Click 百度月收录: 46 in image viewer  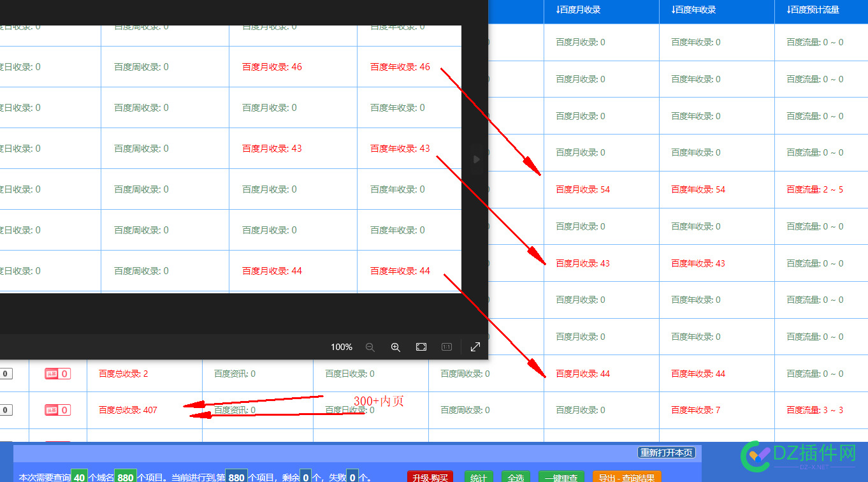pos(272,67)
